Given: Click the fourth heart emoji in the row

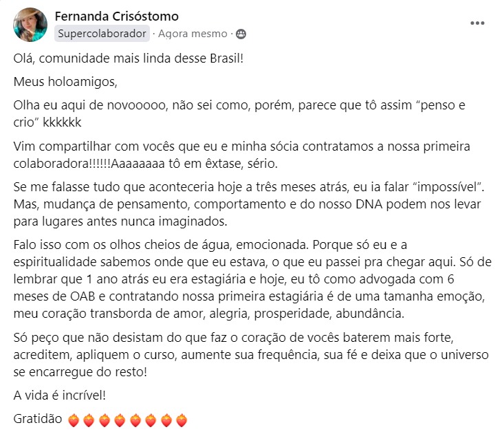Looking at the screenshot, I should [x=120, y=420].
